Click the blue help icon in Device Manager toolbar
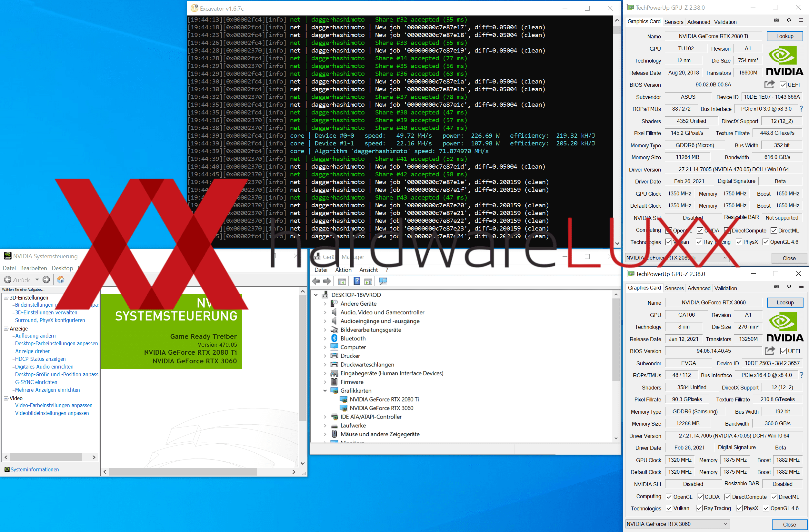The height and width of the screenshot is (532, 809). click(356, 281)
